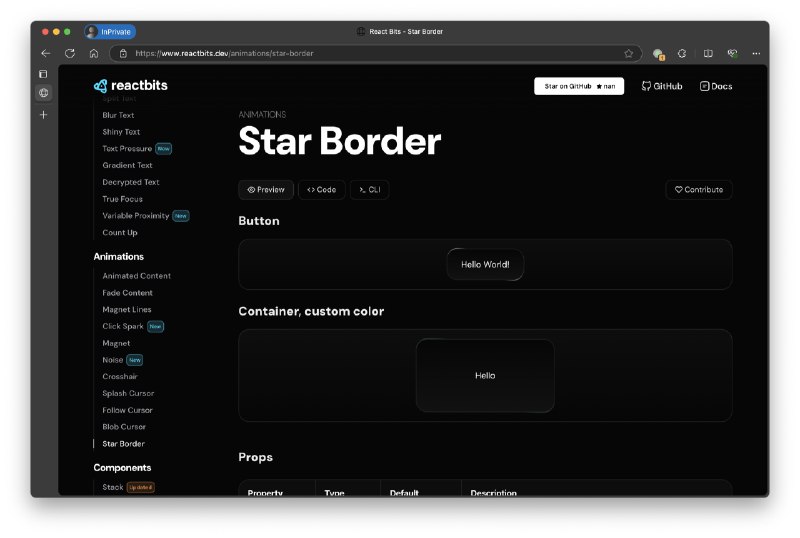Open the Copilot/extension icon with badge
This screenshot has width=800, height=538.
coord(658,54)
